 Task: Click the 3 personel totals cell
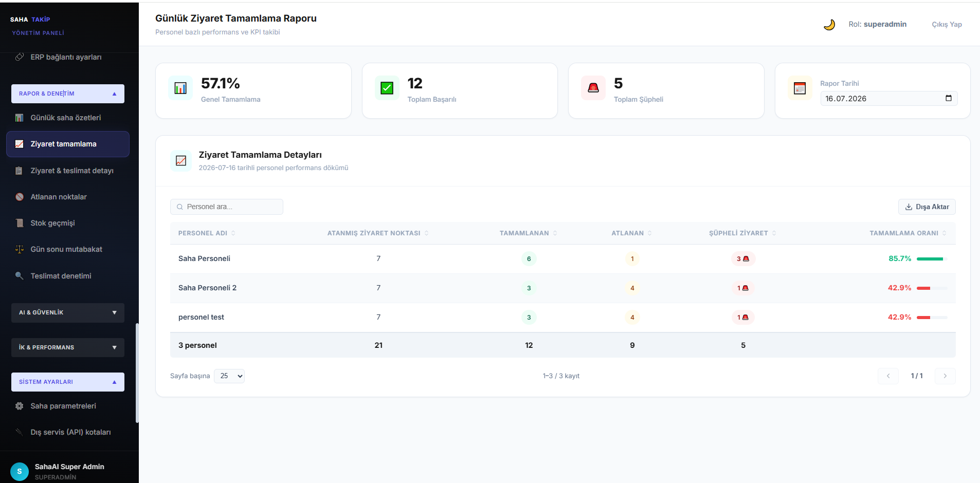click(197, 345)
